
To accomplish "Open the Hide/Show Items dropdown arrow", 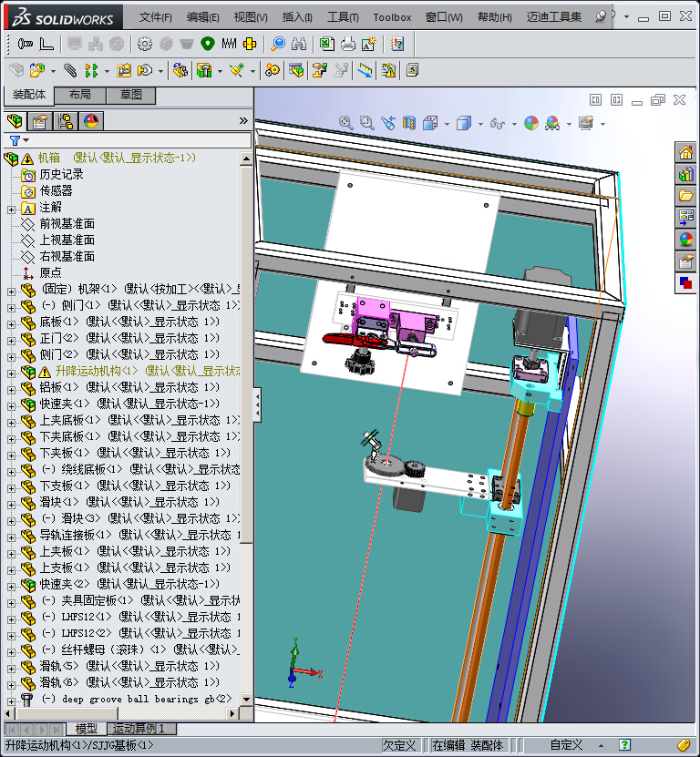I will [x=514, y=124].
